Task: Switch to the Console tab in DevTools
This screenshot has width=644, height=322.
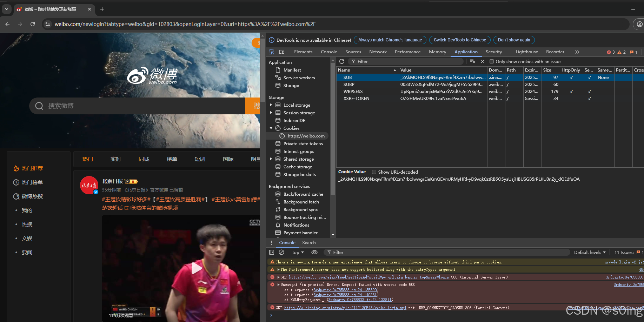Action: pos(329,52)
